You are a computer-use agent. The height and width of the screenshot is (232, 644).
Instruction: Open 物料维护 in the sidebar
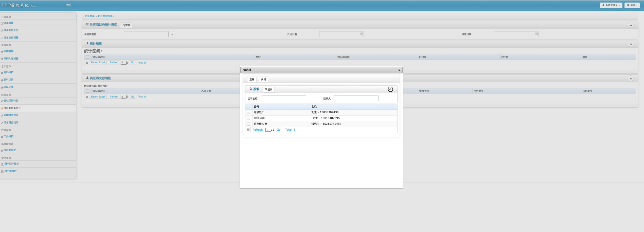[x=9, y=72]
